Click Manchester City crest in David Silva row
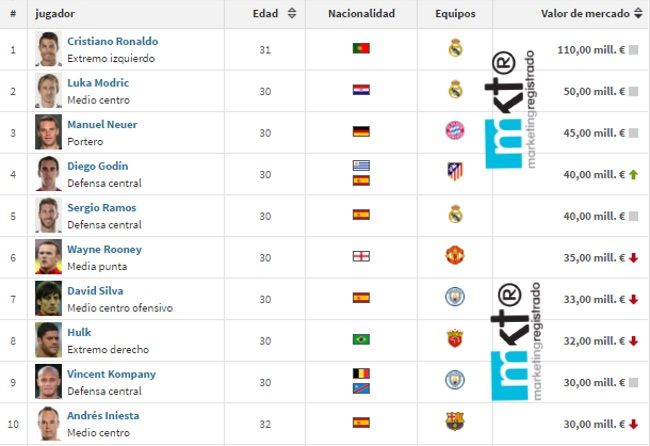The image size is (650, 446). (x=455, y=297)
